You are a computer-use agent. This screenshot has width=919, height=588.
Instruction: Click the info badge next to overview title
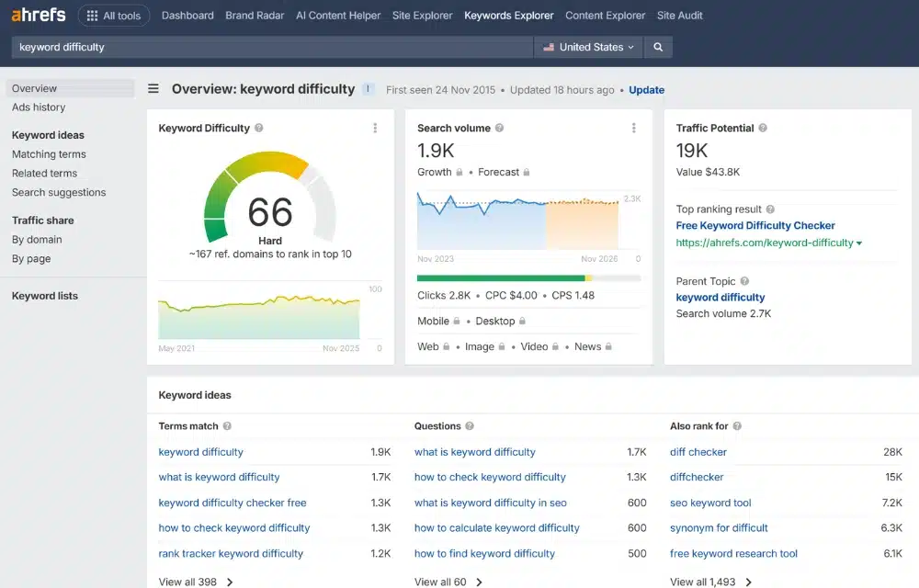coord(369,89)
